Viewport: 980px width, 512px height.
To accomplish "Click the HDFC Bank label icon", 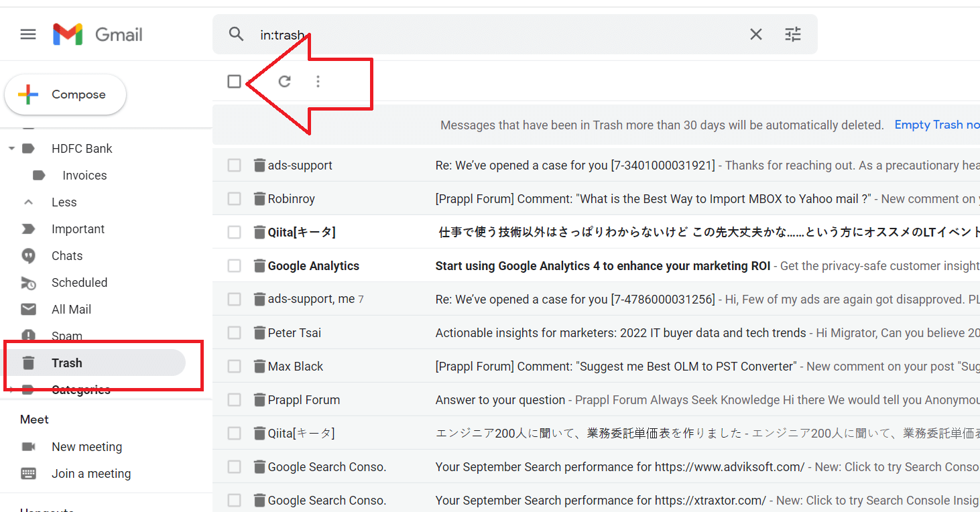I will coord(28,149).
